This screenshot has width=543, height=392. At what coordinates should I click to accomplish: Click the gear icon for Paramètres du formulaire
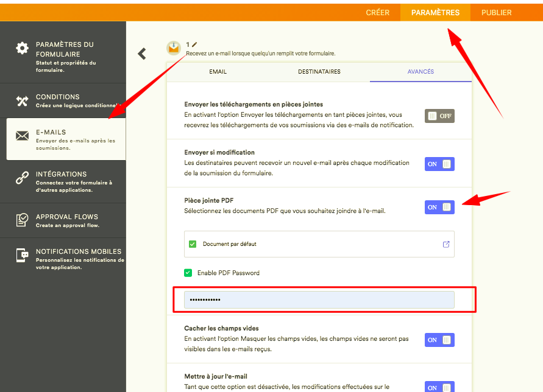pyautogui.click(x=22, y=48)
